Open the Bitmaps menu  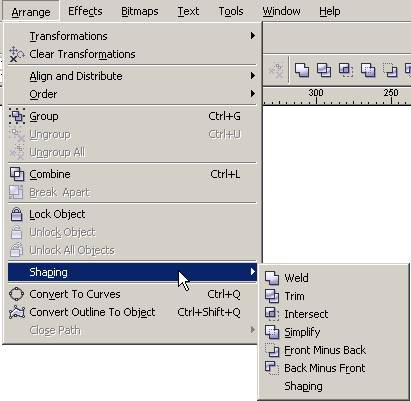pos(140,11)
